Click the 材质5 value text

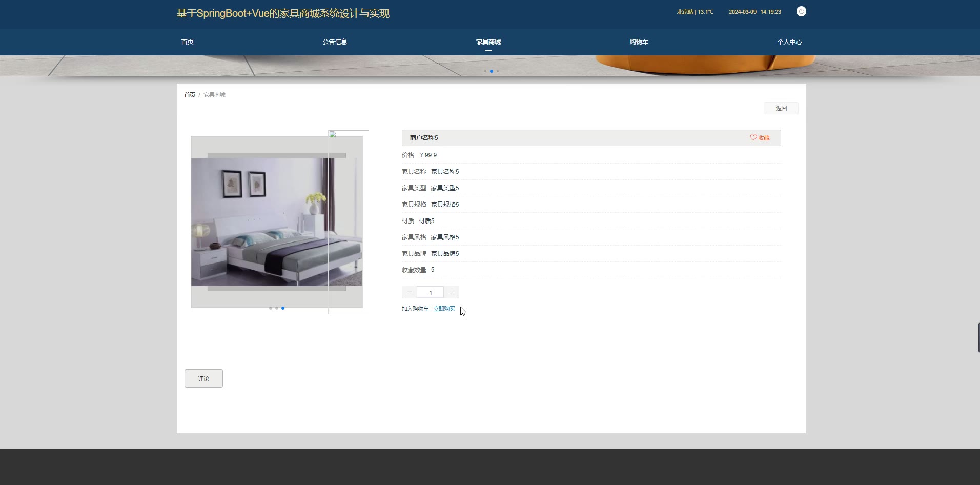tap(426, 221)
